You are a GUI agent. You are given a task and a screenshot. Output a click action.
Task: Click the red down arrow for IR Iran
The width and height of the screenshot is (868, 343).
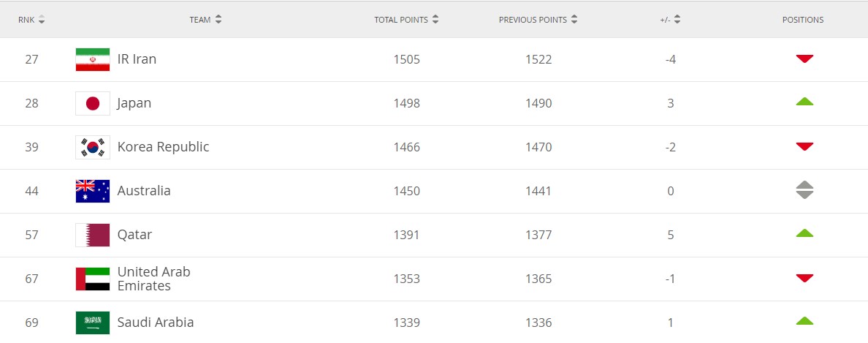804,59
